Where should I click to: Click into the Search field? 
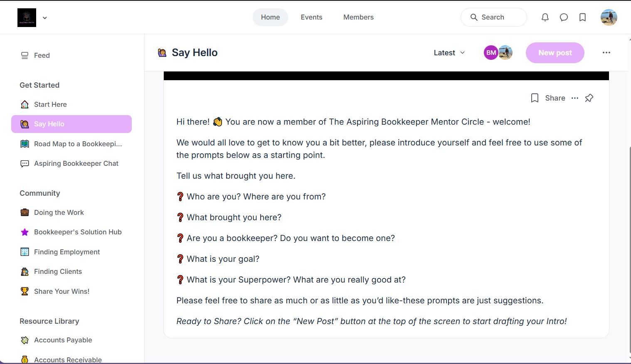tap(493, 17)
